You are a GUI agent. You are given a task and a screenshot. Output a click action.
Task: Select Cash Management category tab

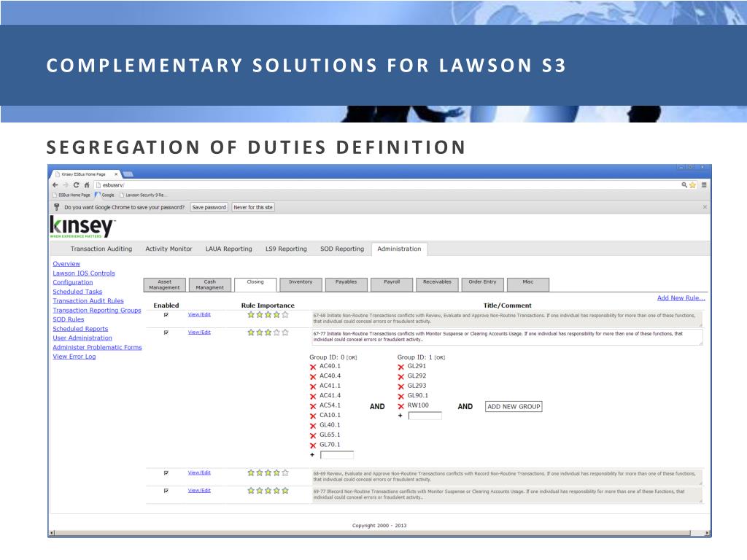(209, 285)
